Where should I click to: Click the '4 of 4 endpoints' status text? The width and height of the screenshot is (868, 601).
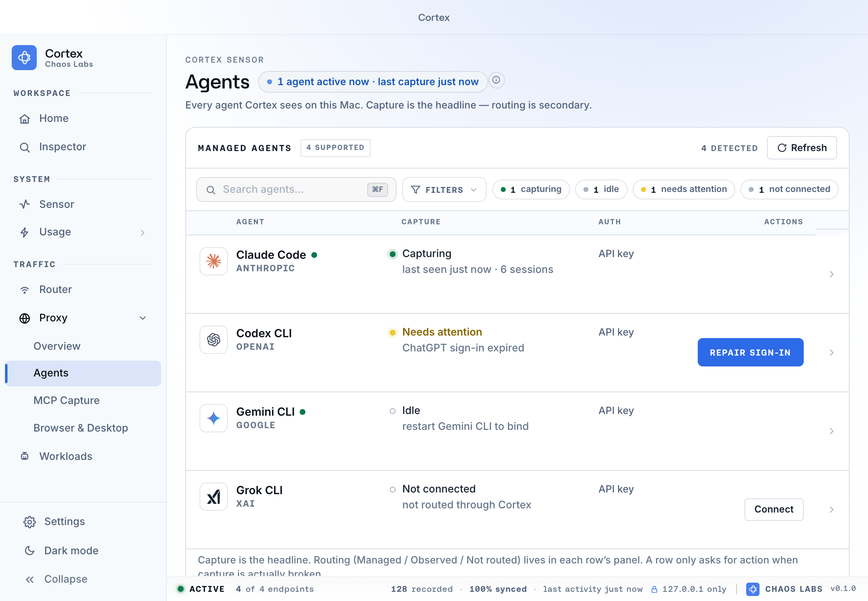click(275, 589)
